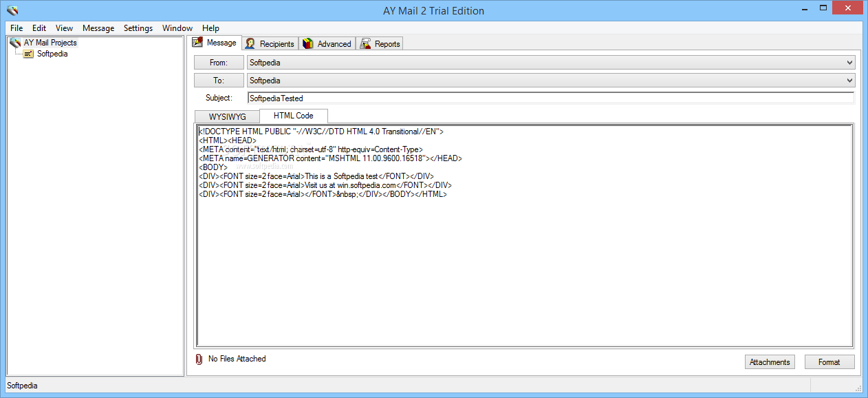Screen dimensions: 868x398
Task: Click the Recipients tab person icon
Action: tap(250, 43)
